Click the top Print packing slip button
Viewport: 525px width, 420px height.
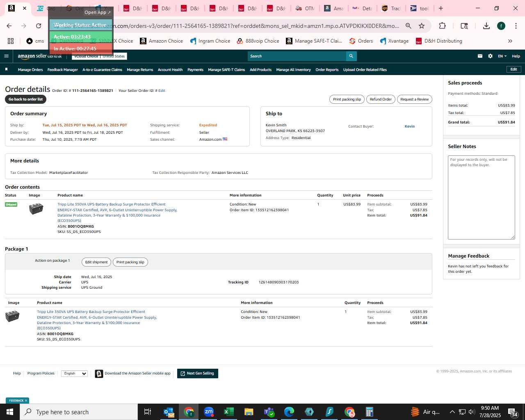coord(347,99)
